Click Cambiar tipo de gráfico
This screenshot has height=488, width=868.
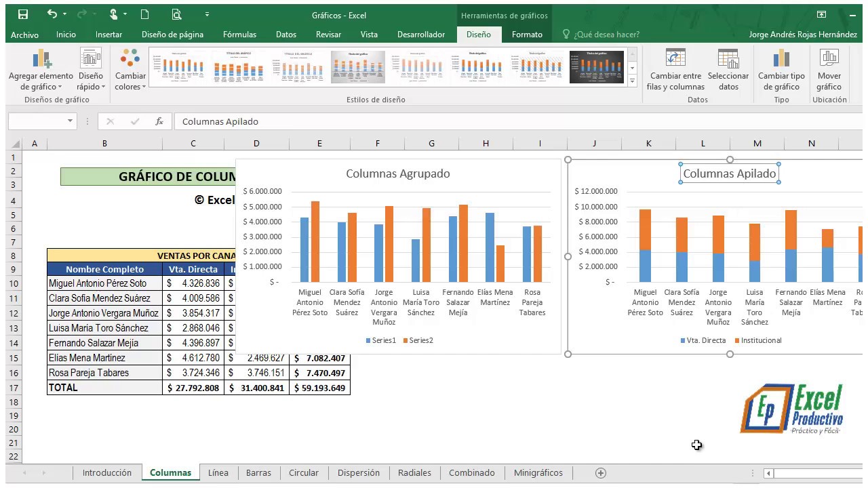tap(781, 70)
